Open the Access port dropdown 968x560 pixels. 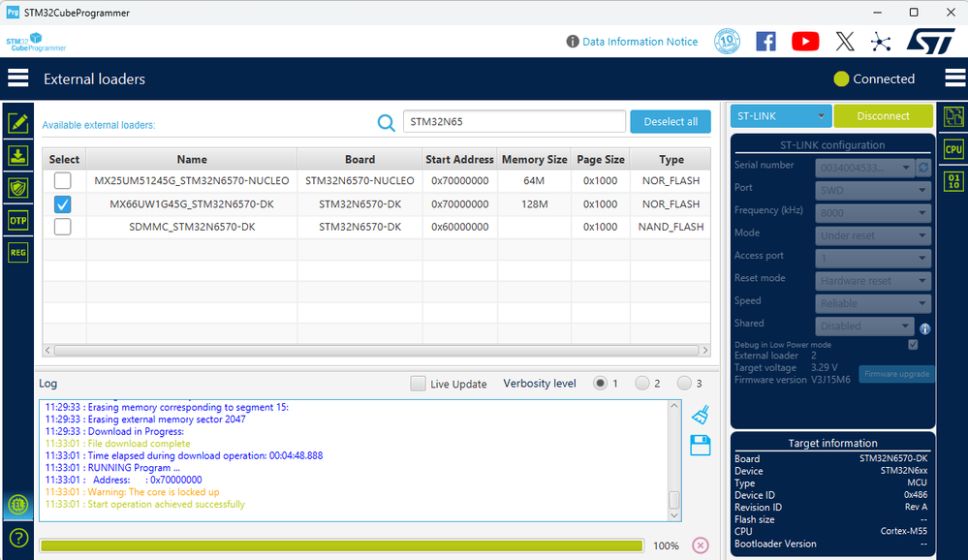[x=873, y=258]
